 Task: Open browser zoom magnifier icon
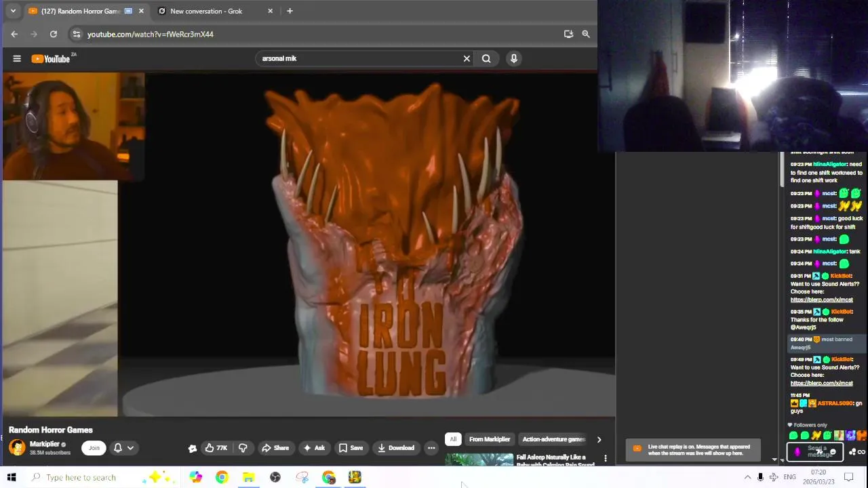pos(586,34)
